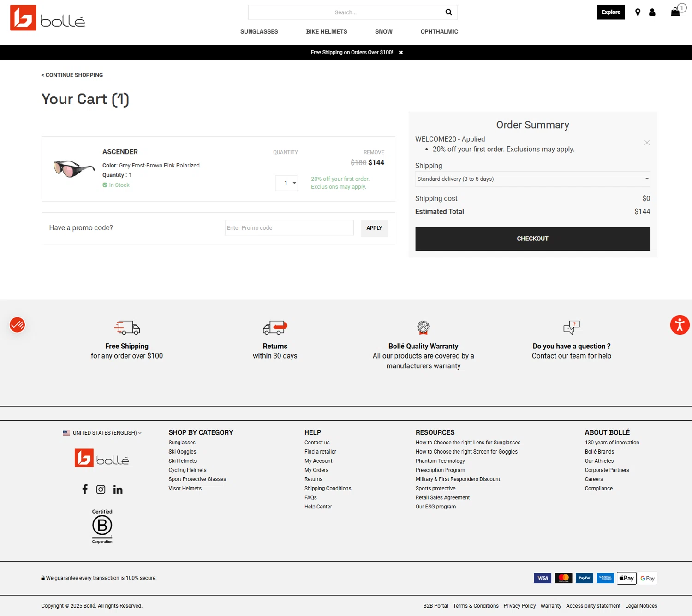
Task: Open Ski Goggles footer link
Action: click(x=182, y=452)
